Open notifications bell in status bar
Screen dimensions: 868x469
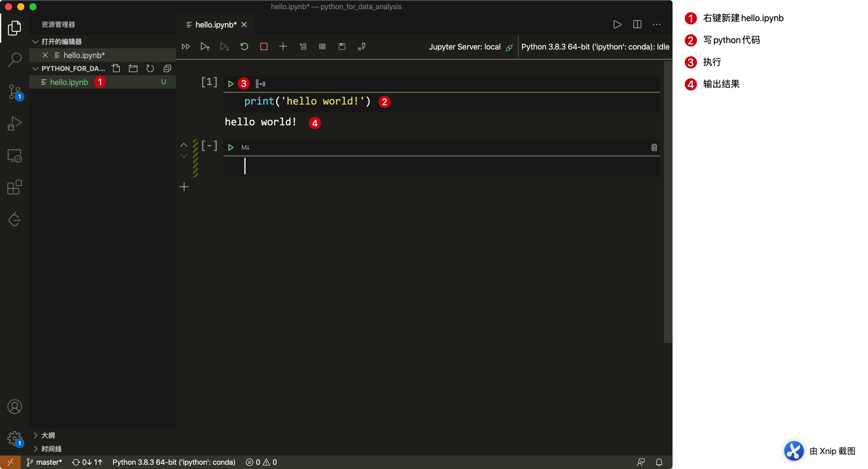pos(659,462)
